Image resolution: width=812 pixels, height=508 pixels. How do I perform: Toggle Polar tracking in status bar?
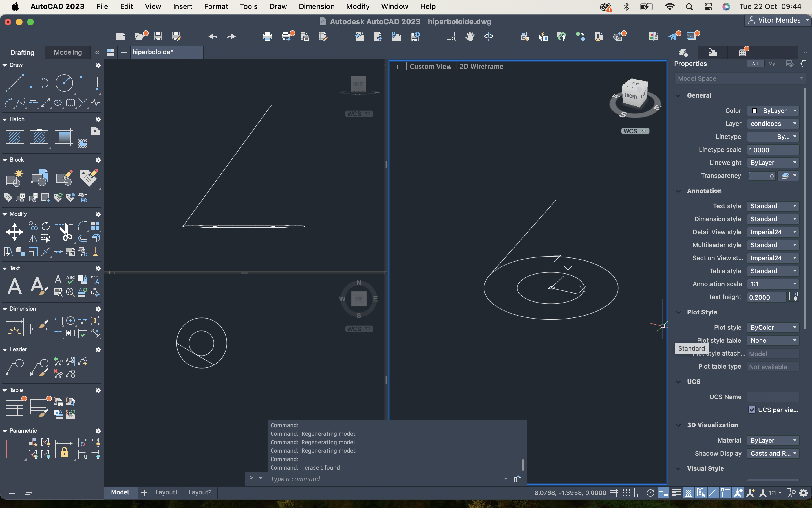(651, 493)
